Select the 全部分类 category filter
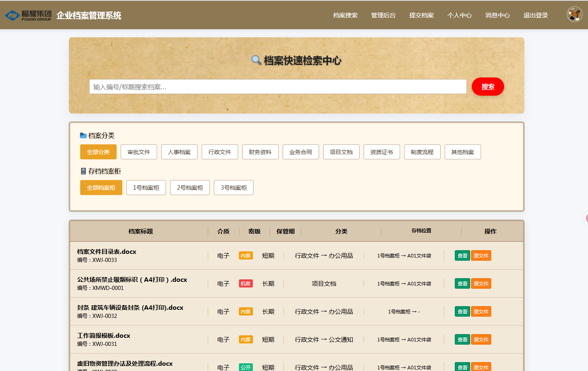Viewport: 588px width, 371px height. [98, 152]
